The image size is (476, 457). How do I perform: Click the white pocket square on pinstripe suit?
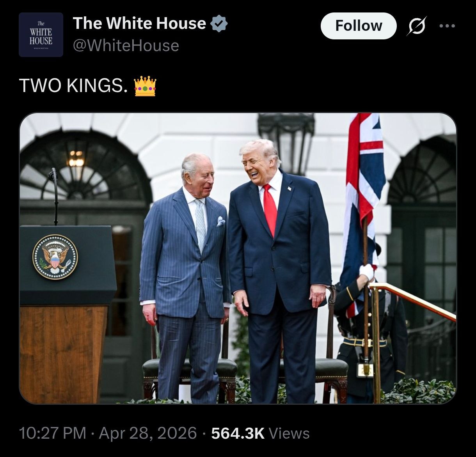(221, 221)
